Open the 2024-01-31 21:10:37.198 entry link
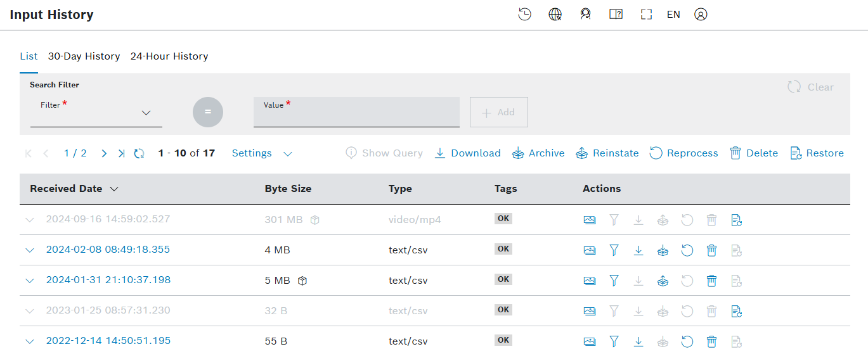The height and width of the screenshot is (356, 868). pos(108,280)
